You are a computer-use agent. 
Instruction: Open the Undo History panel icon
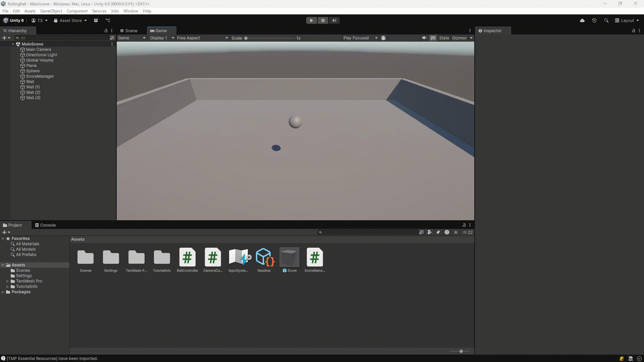pyautogui.click(x=594, y=20)
